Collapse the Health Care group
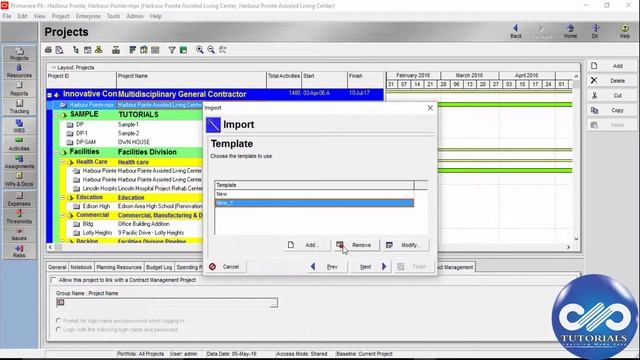The width and height of the screenshot is (640, 360). coord(63,162)
